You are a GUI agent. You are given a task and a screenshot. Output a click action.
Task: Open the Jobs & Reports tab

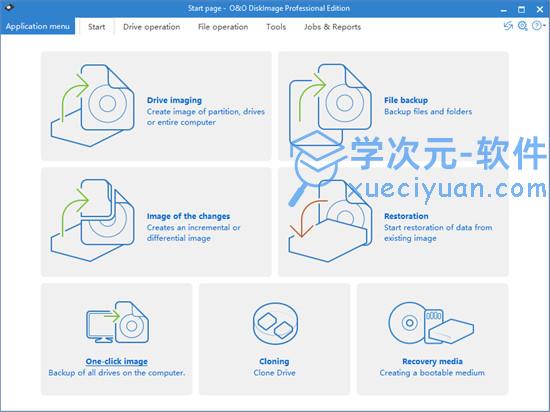pos(332,27)
